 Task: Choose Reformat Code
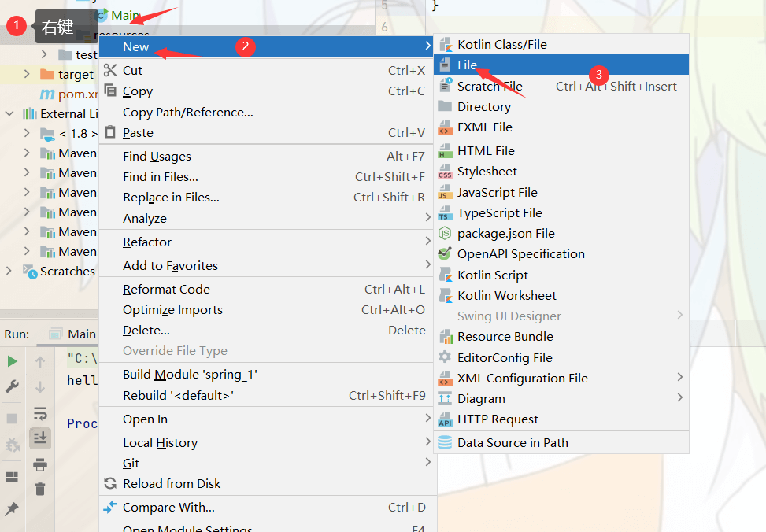pos(266,289)
